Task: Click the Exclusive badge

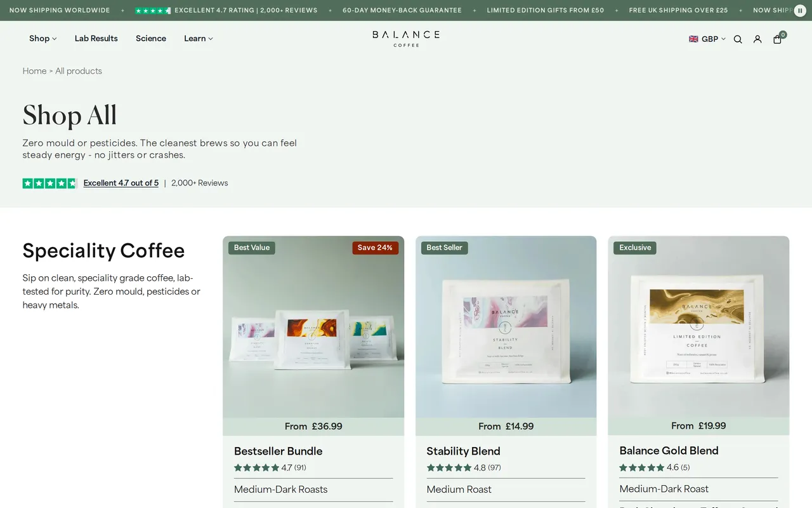Action: click(x=635, y=248)
